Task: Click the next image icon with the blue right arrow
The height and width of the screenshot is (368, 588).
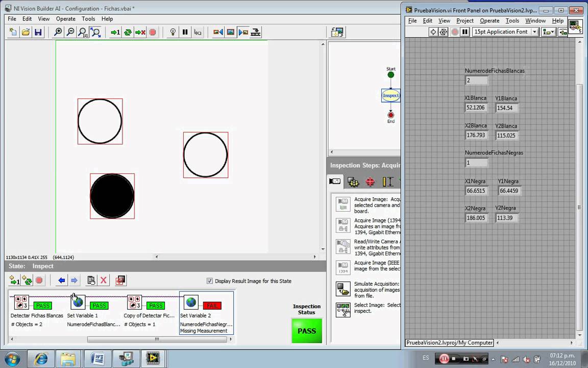Action: click(x=243, y=32)
